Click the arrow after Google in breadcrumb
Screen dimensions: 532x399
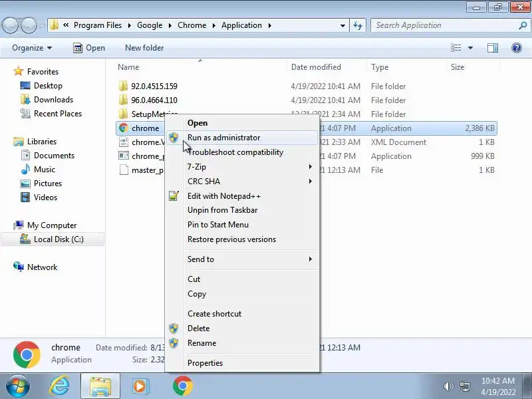170,25
